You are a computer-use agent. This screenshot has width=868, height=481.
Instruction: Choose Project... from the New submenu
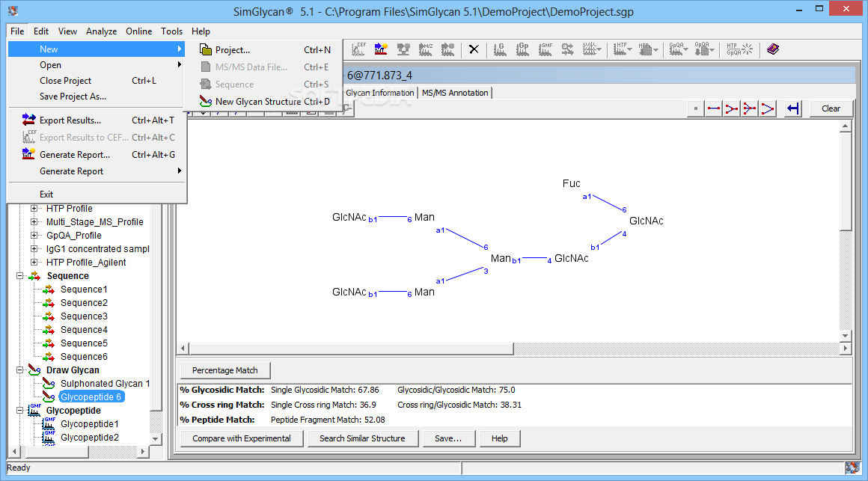[265, 50]
